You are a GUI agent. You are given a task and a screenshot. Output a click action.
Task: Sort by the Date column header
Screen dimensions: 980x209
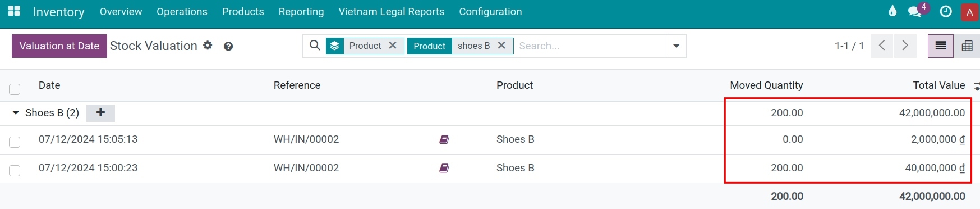(49, 85)
